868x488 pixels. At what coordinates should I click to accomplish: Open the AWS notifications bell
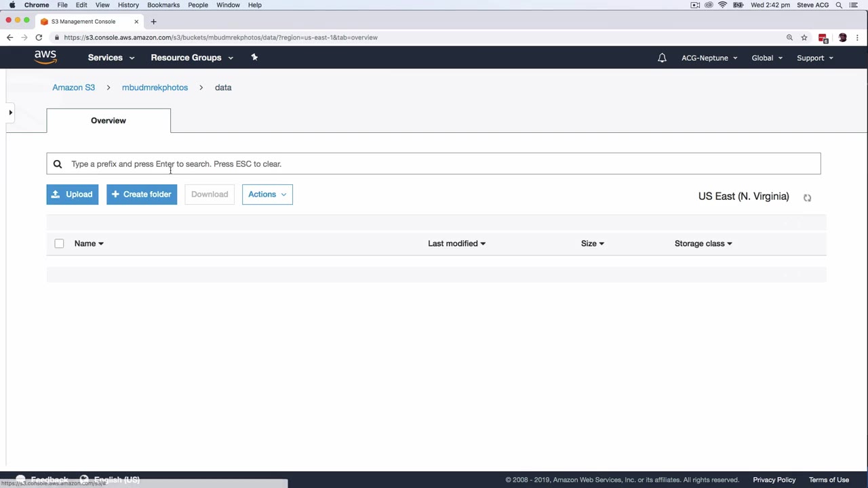pos(662,58)
